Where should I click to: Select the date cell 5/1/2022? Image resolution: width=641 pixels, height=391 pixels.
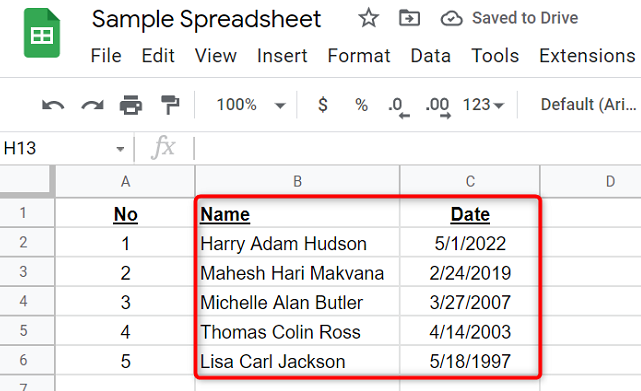[470, 243]
